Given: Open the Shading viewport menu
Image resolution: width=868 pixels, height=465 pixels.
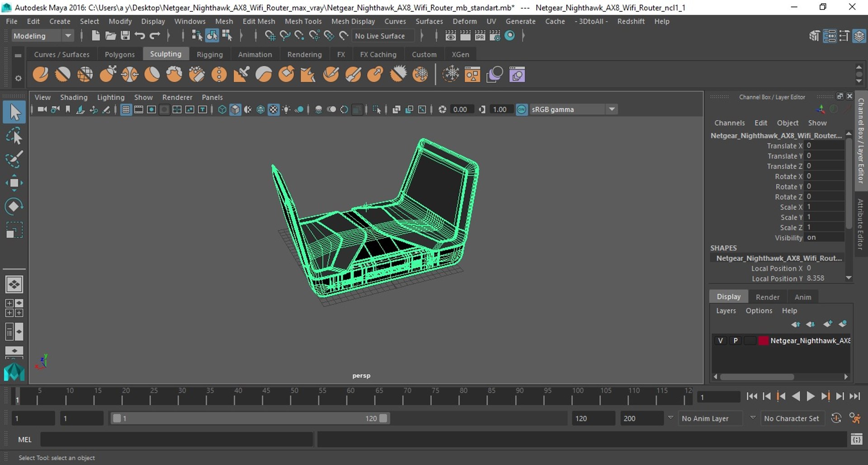Looking at the screenshot, I should click(x=74, y=97).
